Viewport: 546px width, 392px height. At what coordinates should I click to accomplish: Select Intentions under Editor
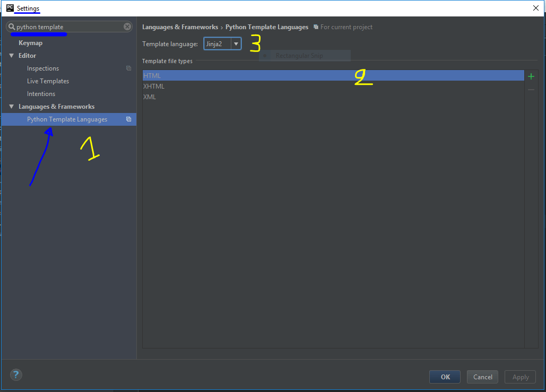tap(41, 94)
